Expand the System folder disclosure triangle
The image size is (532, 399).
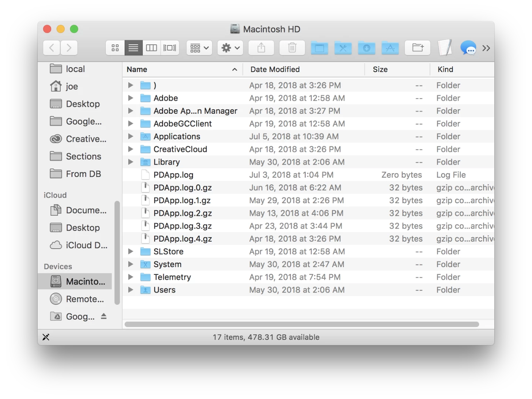[x=131, y=264]
